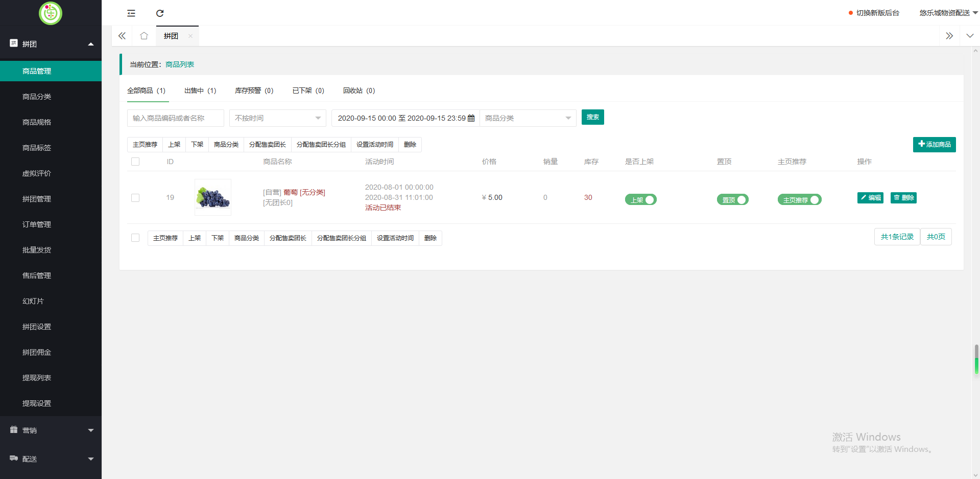
Task: Click the 搜索 button
Action: (x=592, y=117)
